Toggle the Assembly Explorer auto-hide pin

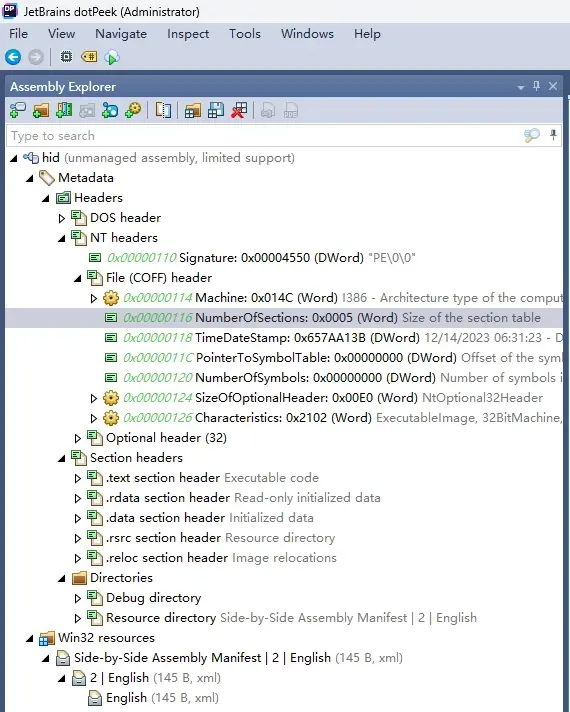(x=536, y=86)
